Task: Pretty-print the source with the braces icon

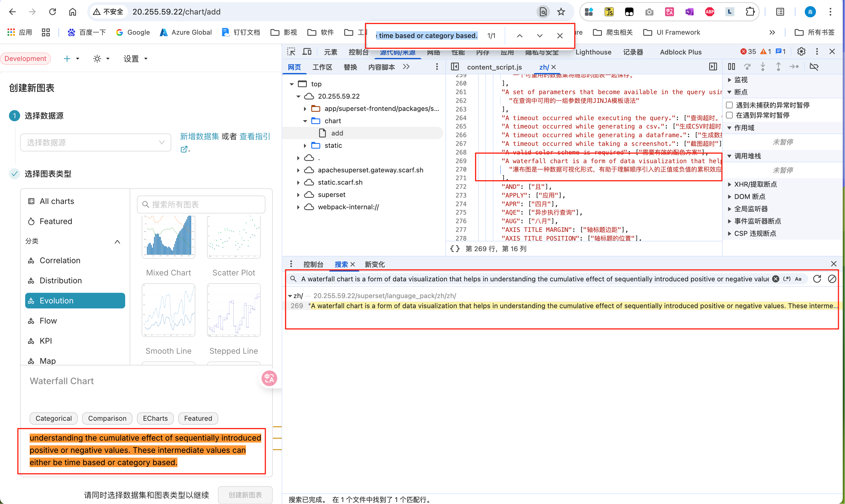Action: [x=455, y=249]
